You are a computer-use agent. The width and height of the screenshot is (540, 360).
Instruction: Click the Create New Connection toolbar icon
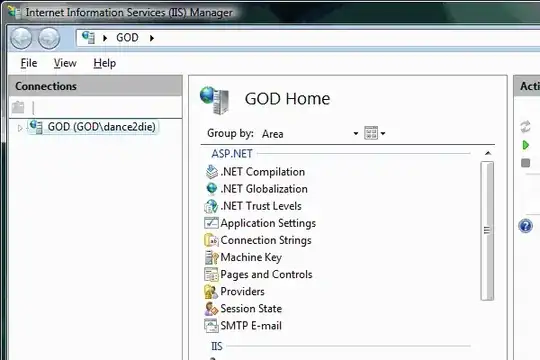(x=18, y=107)
